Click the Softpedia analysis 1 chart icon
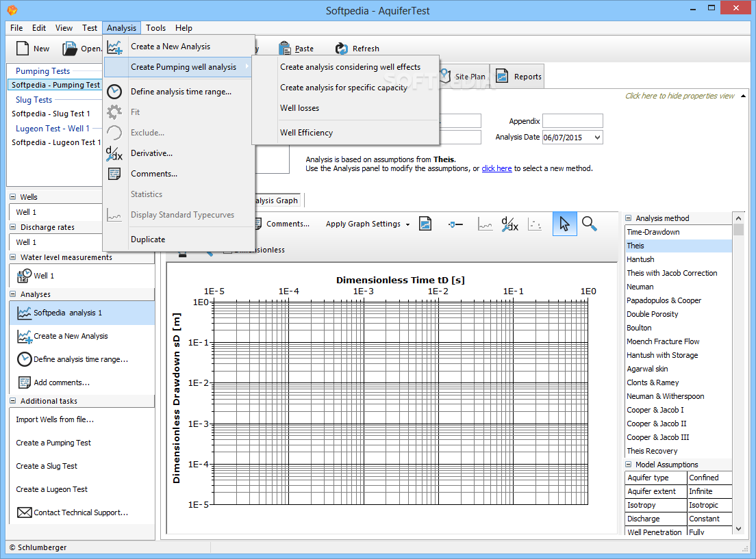Image resolution: width=756 pixels, height=559 pixels. [24, 313]
